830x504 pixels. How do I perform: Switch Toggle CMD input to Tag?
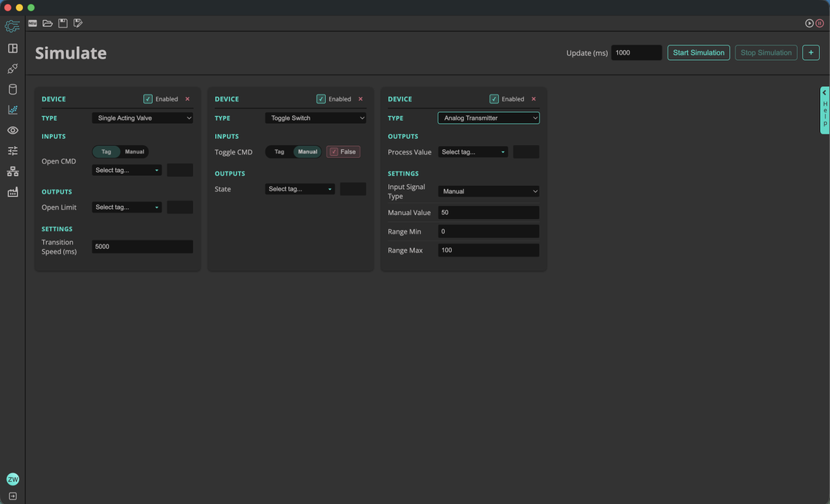click(279, 152)
